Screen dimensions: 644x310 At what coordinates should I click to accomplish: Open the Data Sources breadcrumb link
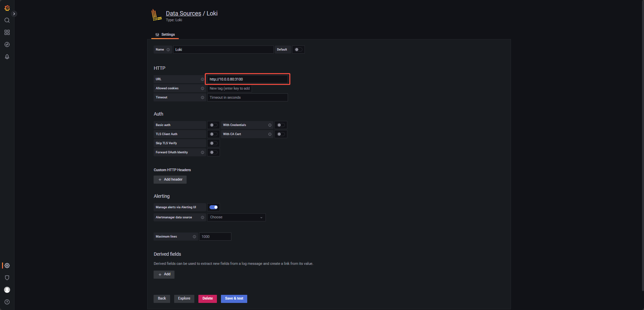point(183,13)
